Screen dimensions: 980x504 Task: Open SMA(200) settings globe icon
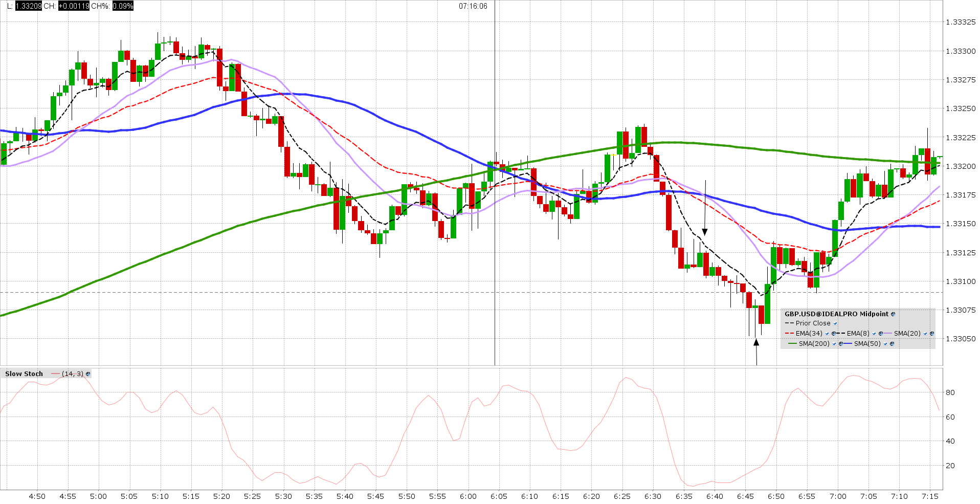click(x=841, y=344)
